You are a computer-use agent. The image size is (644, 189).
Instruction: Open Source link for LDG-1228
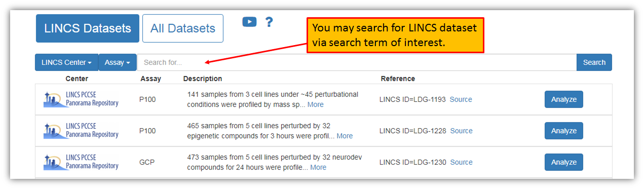pos(461,131)
